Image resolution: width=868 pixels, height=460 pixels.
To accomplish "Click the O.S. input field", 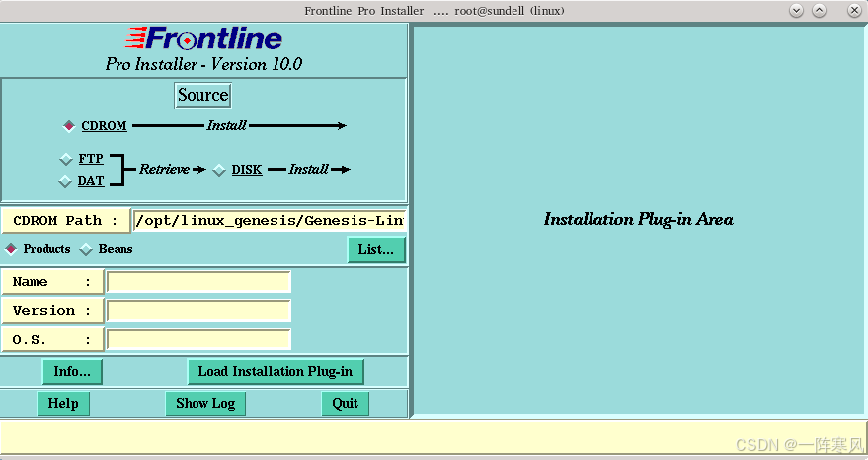I will pos(198,340).
